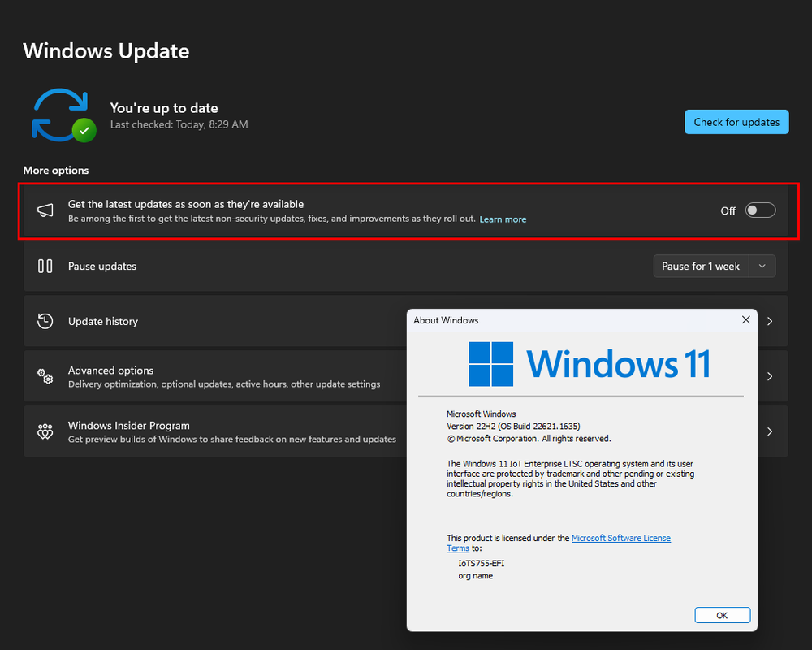
Task: Click the Check for updates button
Action: tap(736, 122)
